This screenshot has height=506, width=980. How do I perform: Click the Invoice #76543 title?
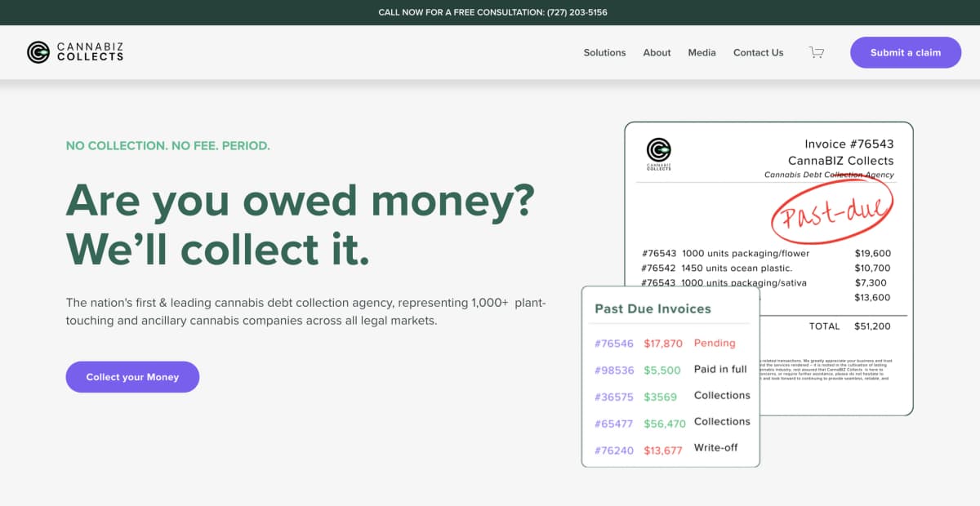tap(849, 144)
